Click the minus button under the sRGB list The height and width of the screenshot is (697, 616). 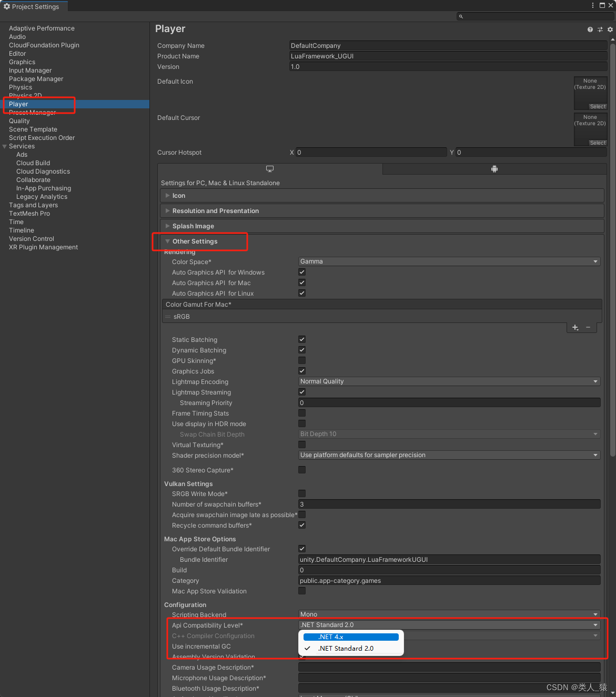click(x=588, y=327)
